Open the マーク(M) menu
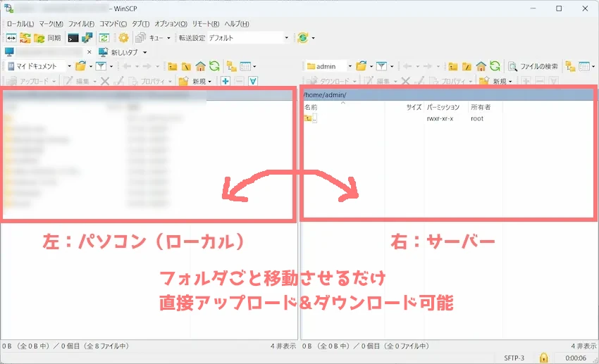 click(x=51, y=24)
